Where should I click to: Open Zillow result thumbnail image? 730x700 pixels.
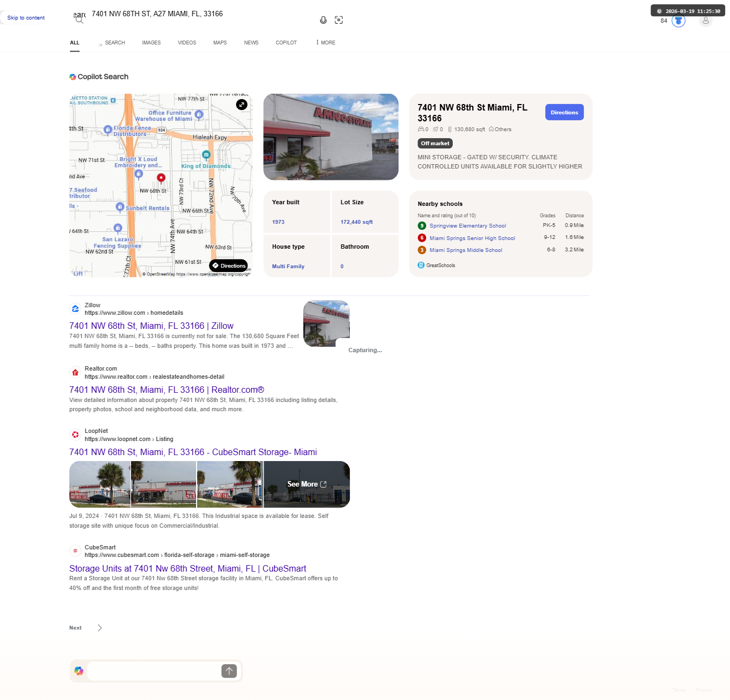pyautogui.click(x=327, y=323)
